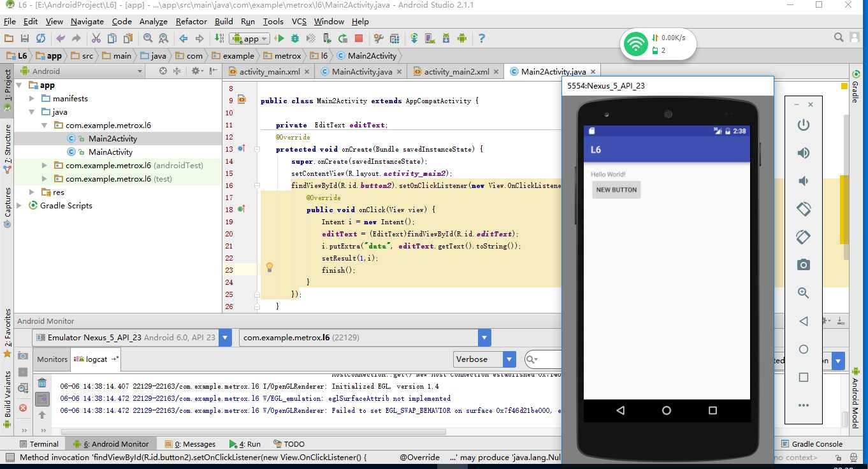868x469 pixels.
Task: Click the Find magnifier icon
Action: [x=148, y=38]
